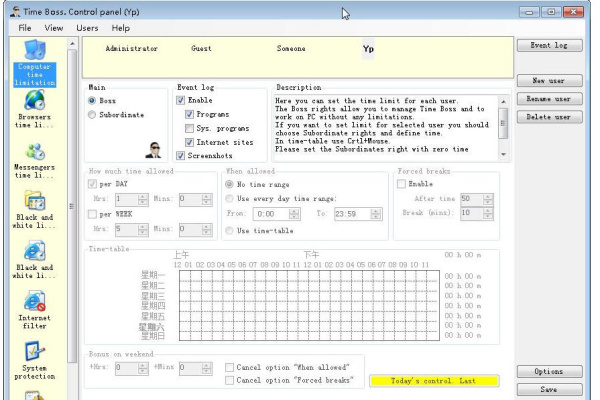Open Messengers time limitation icon
This screenshot has width=600, height=400.
click(34, 153)
